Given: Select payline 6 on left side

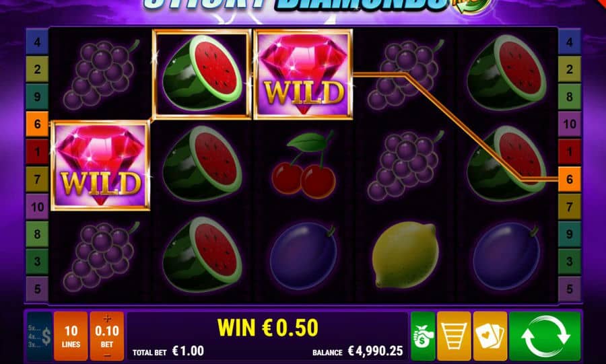Looking at the screenshot, I should coord(37,124).
